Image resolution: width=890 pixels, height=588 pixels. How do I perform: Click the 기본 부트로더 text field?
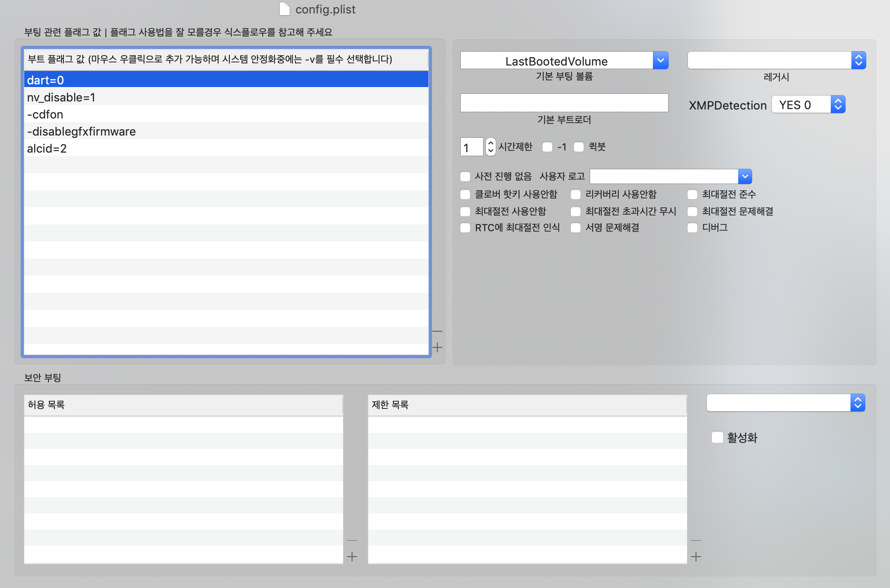pyautogui.click(x=564, y=103)
